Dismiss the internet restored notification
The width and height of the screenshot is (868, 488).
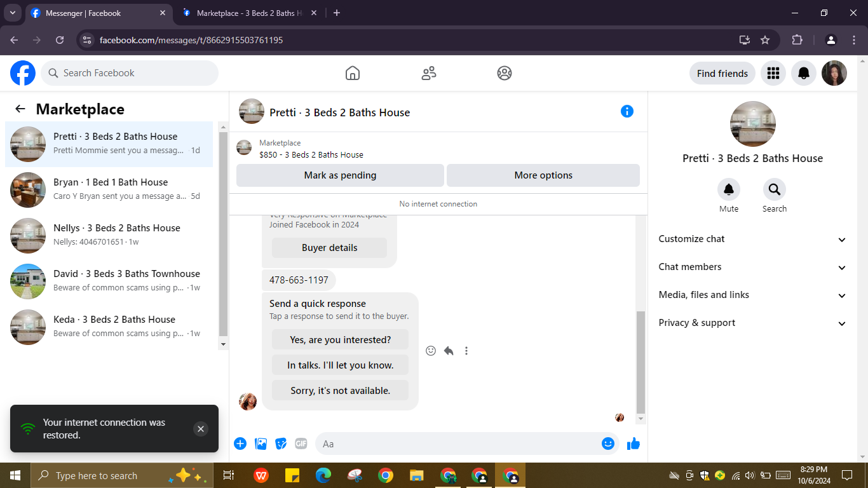201,429
